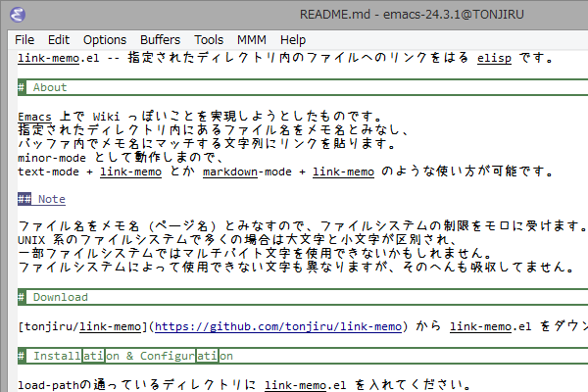The width and height of the screenshot is (588, 392).
Task: Click the line starting with 指定されたディレクトリ内にある
Action: pyautogui.click(x=214, y=130)
